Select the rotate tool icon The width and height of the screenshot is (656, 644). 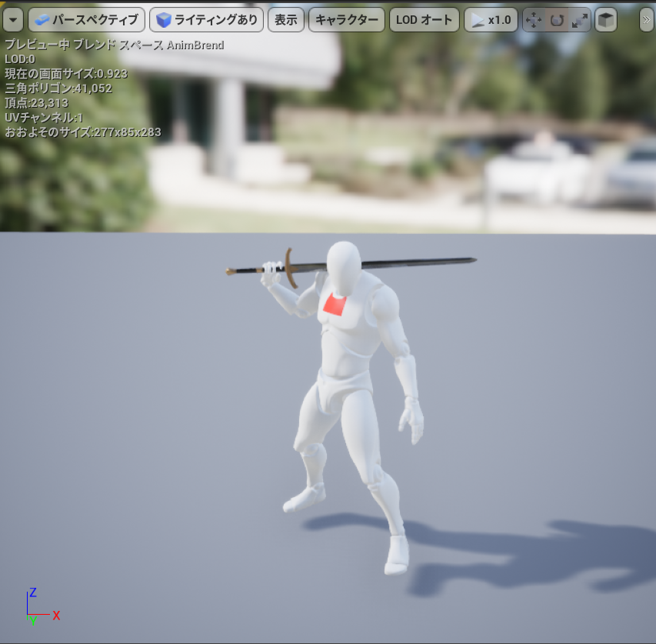[557, 20]
